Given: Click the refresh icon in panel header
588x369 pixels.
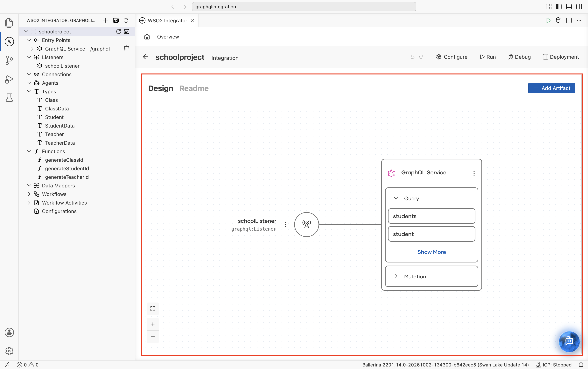Looking at the screenshot, I should click(126, 20).
